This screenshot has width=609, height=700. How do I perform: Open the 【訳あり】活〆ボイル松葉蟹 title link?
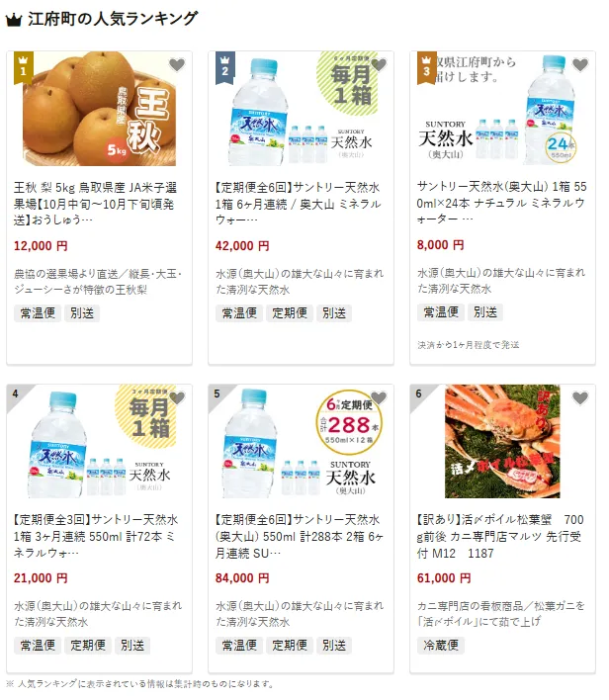pos(500,536)
